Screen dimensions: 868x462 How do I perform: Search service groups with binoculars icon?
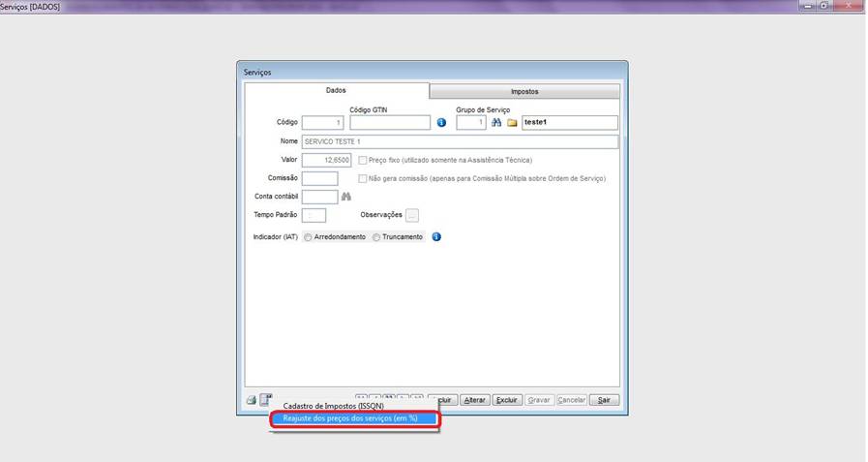tap(496, 122)
